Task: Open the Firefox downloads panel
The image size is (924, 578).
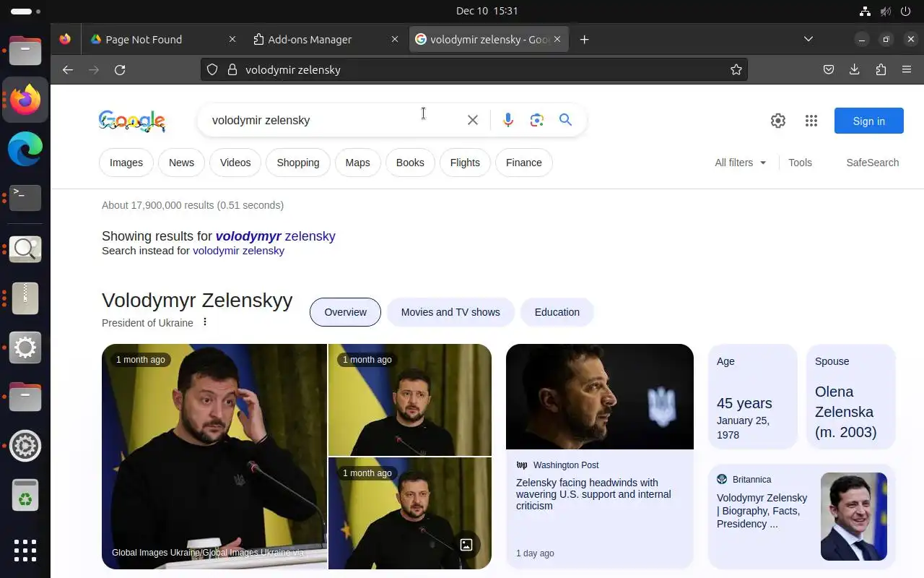Action: pyautogui.click(x=855, y=69)
